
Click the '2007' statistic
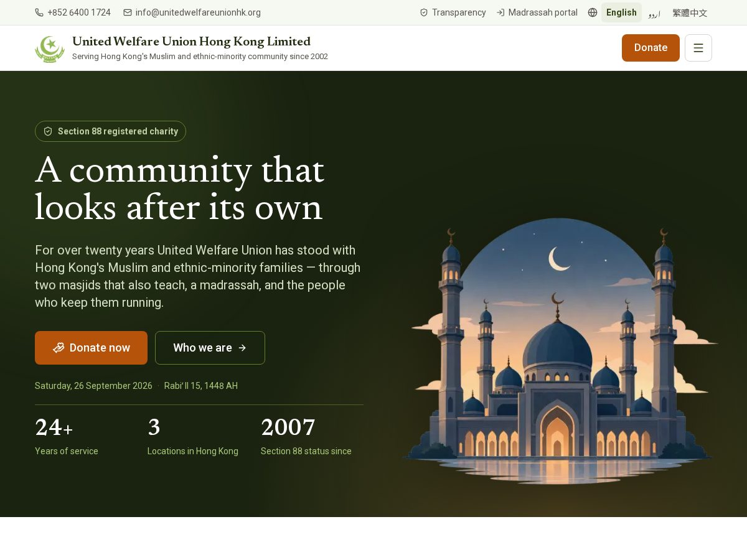click(288, 428)
